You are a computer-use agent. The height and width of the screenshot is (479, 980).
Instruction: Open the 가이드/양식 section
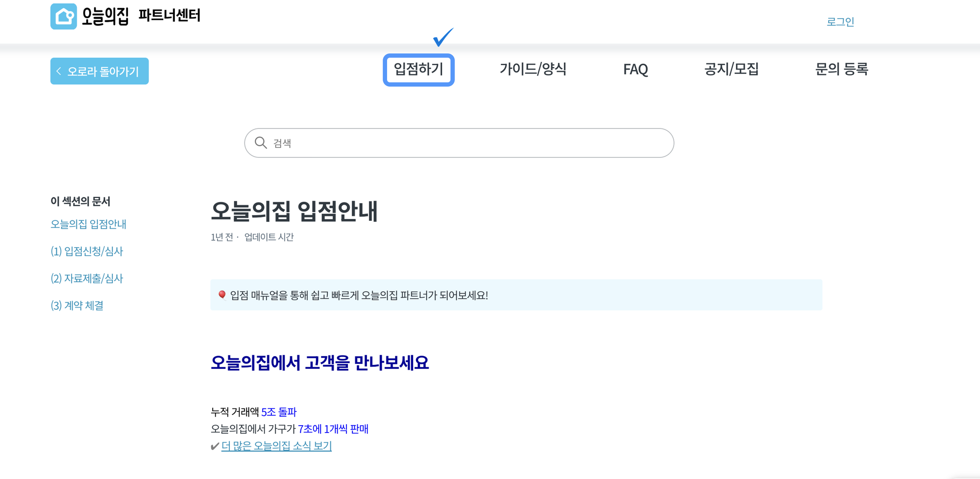point(534,70)
